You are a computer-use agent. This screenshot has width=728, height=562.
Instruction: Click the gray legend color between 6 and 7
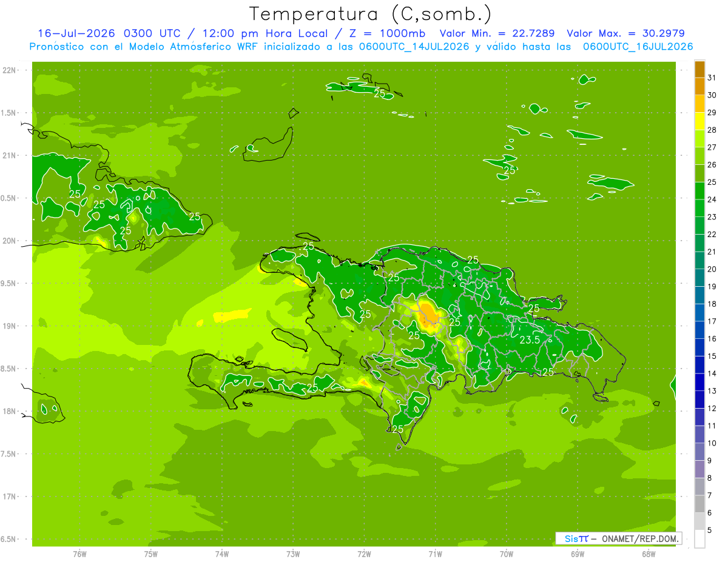699,504
